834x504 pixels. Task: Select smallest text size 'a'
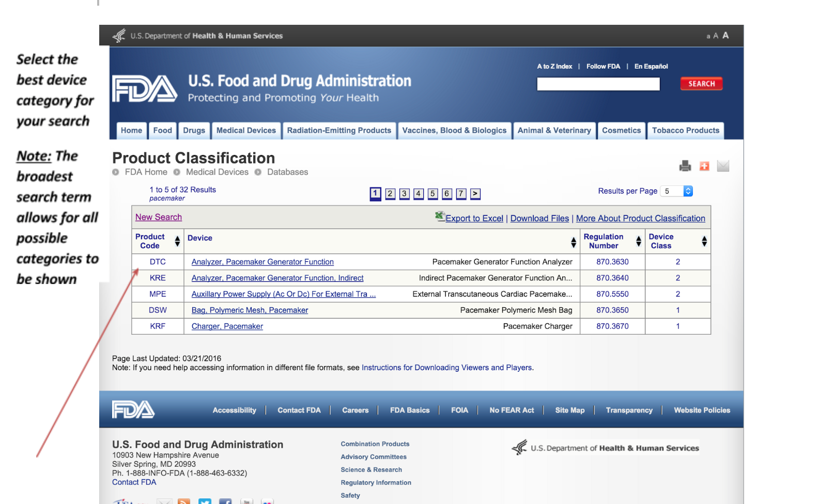(708, 36)
